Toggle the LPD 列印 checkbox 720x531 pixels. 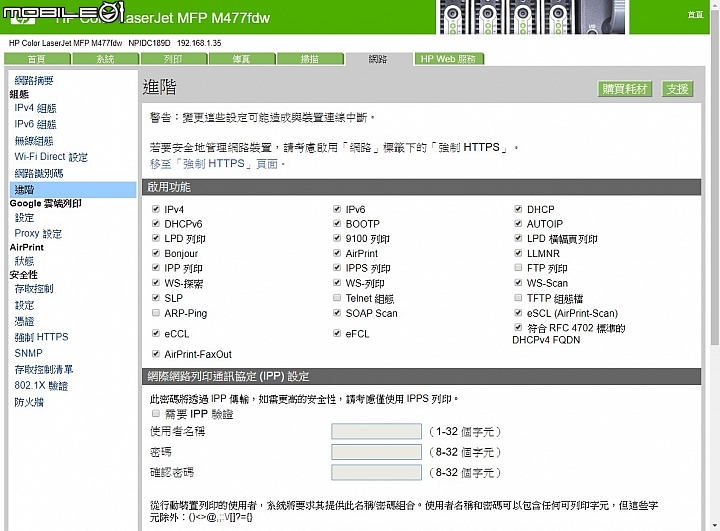click(x=156, y=238)
